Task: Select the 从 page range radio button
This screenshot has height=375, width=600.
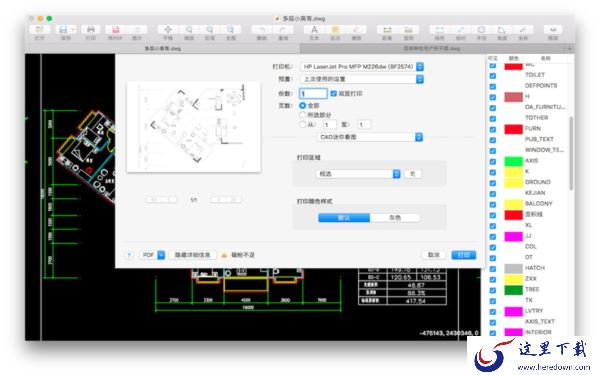Action: tap(302, 124)
